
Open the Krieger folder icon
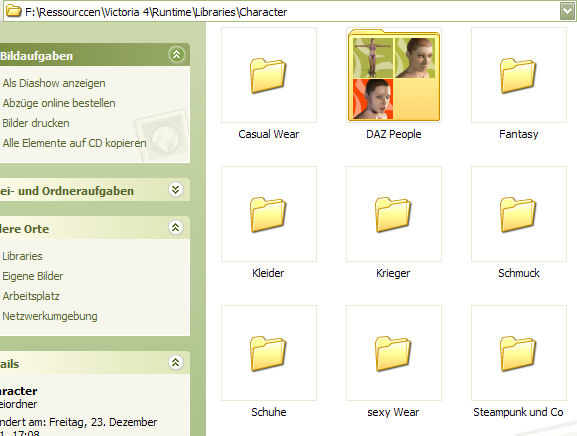tap(393, 215)
